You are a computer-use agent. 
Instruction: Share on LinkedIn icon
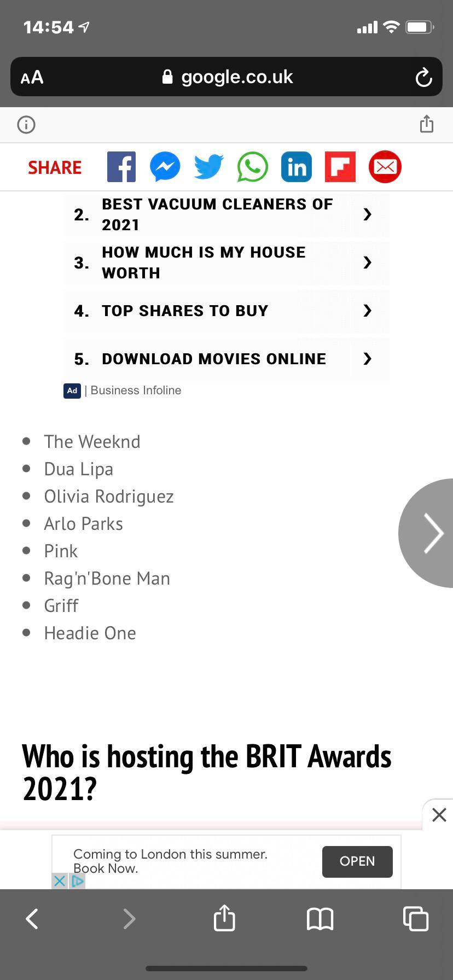pos(297,167)
